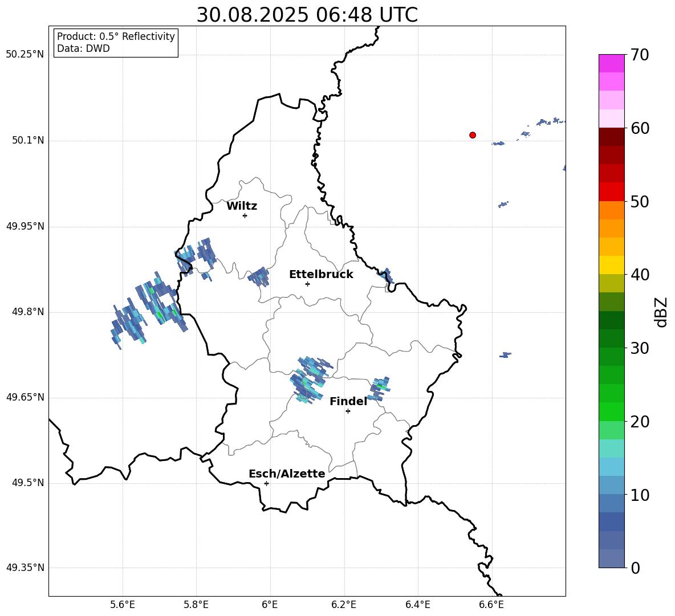Click the Wiltz location cross marker
Image resolution: width=675 pixels, height=616 pixels.
[245, 215]
